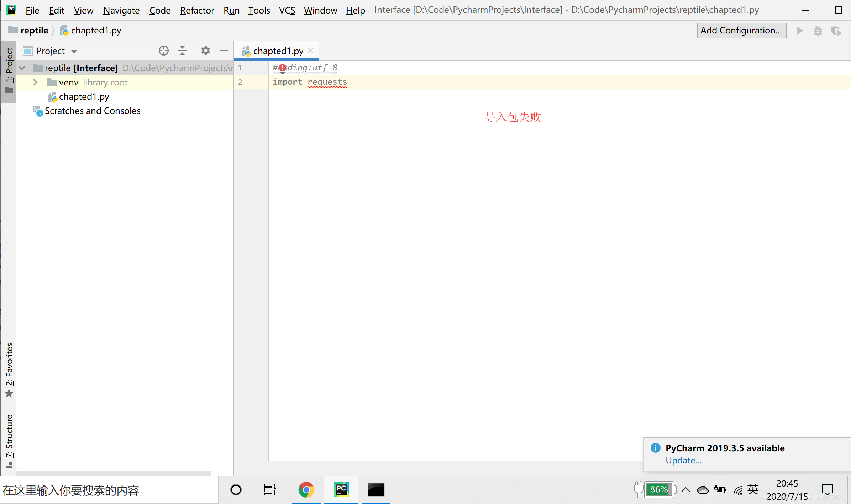Select Run with Coverage icon

coord(837,31)
